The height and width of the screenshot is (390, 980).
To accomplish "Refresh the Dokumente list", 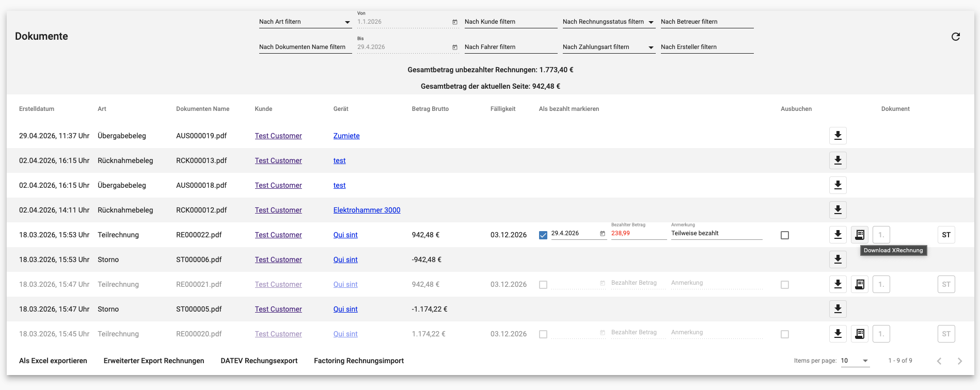I will (956, 37).
